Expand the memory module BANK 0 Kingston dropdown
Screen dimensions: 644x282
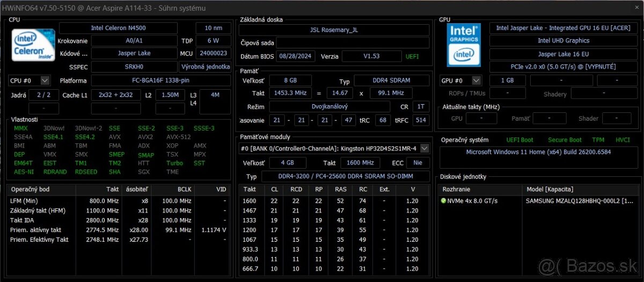pos(334,148)
